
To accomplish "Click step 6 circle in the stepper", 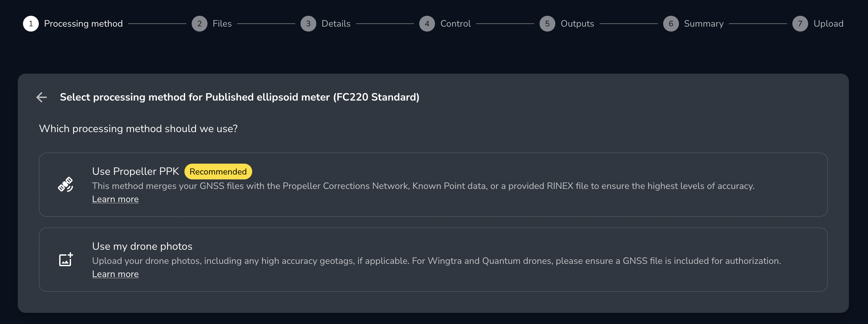I will pos(670,24).
